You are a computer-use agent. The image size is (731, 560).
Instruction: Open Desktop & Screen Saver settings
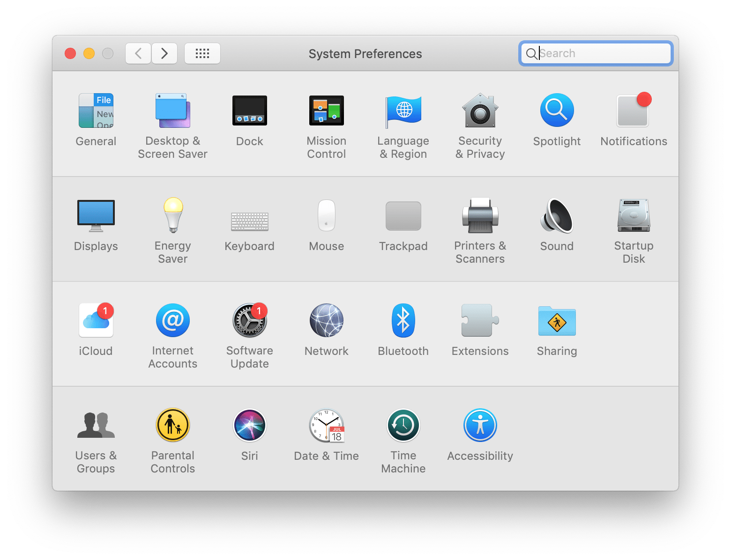172,111
